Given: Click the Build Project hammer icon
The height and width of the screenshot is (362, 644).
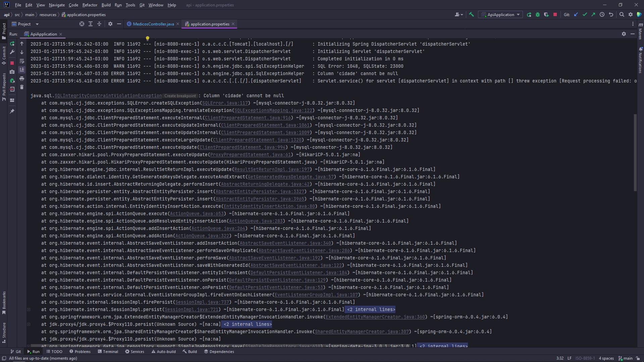Looking at the screenshot, I should click(x=471, y=14).
